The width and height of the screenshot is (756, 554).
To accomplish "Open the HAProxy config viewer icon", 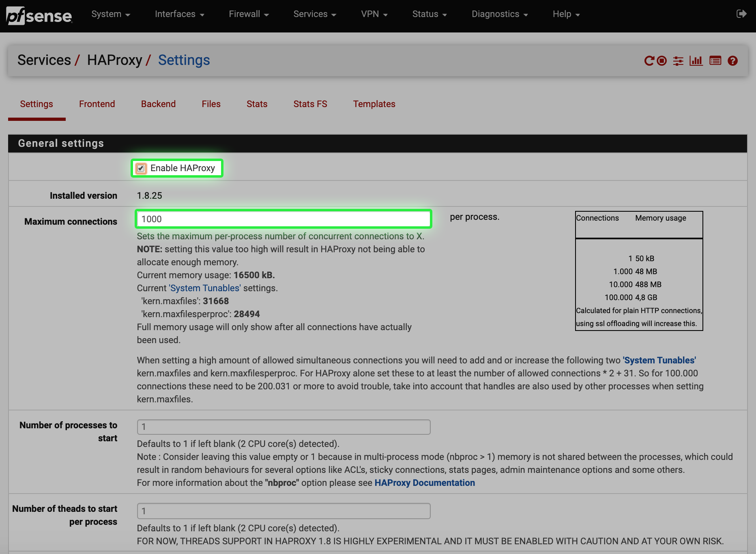I will pos(715,61).
